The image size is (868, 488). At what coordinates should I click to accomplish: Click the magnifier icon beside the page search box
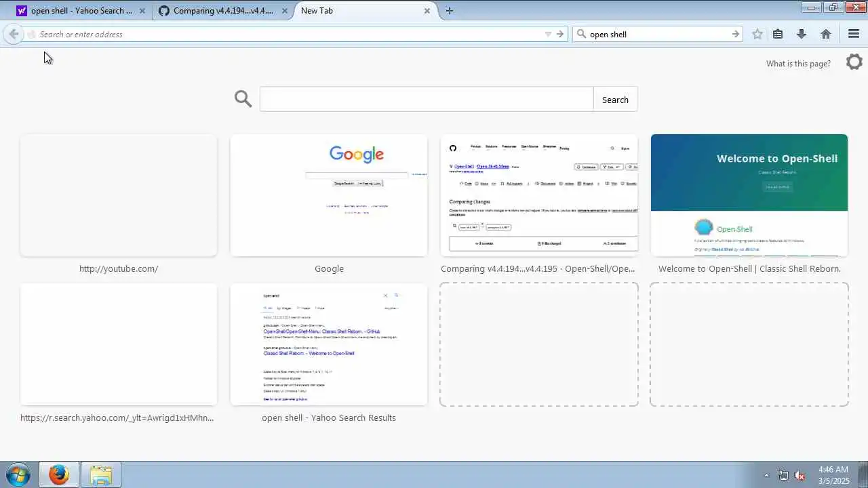[243, 99]
